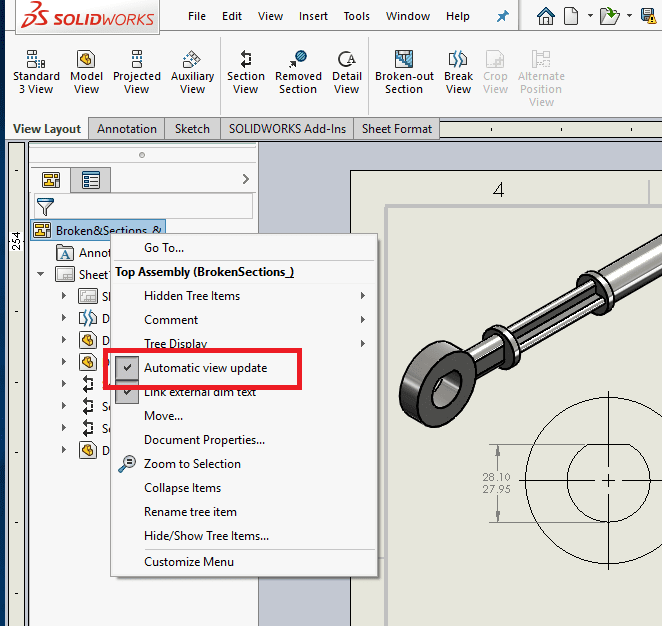The width and height of the screenshot is (662, 626).
Task: Click the manager pane split handle dot
Action: click(x=142, y=155)
